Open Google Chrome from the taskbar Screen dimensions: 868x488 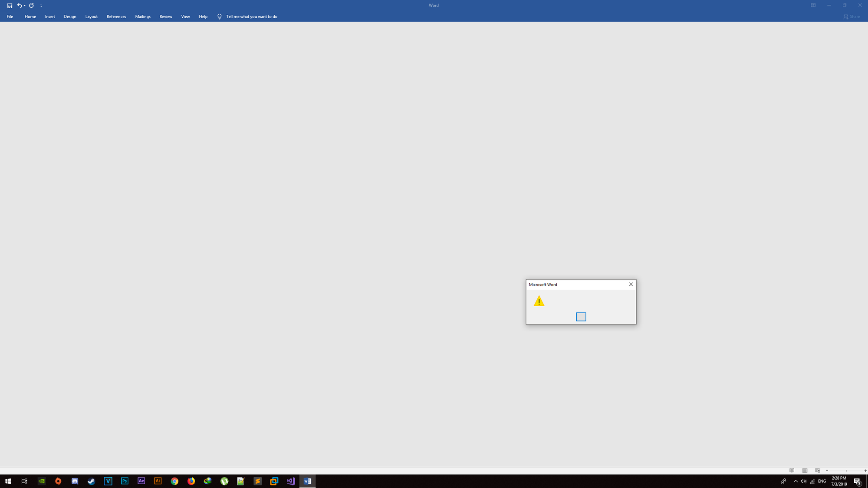click(174, 481)
